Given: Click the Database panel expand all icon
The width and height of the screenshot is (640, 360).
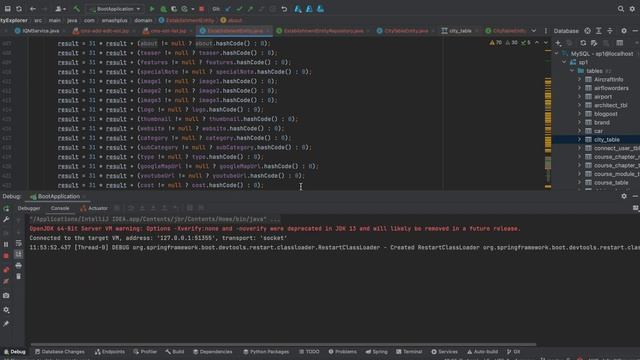Looking at the screenshot, I should click(599, 31).
